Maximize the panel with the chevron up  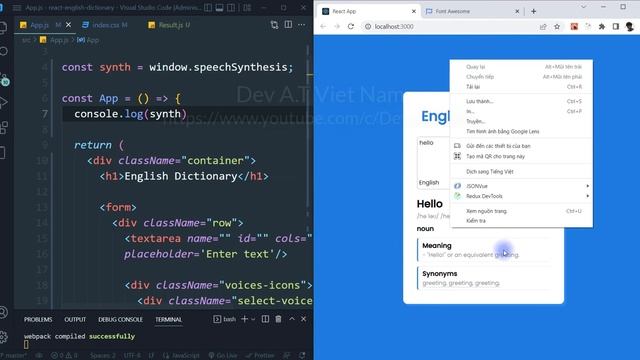pos(292,319)
